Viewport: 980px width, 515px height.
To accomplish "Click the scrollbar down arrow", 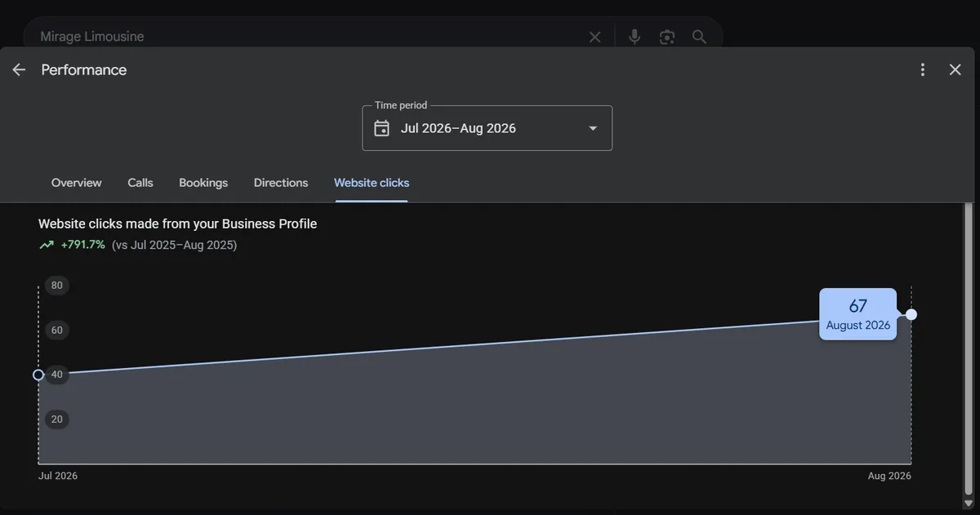I will click(969, 504).
